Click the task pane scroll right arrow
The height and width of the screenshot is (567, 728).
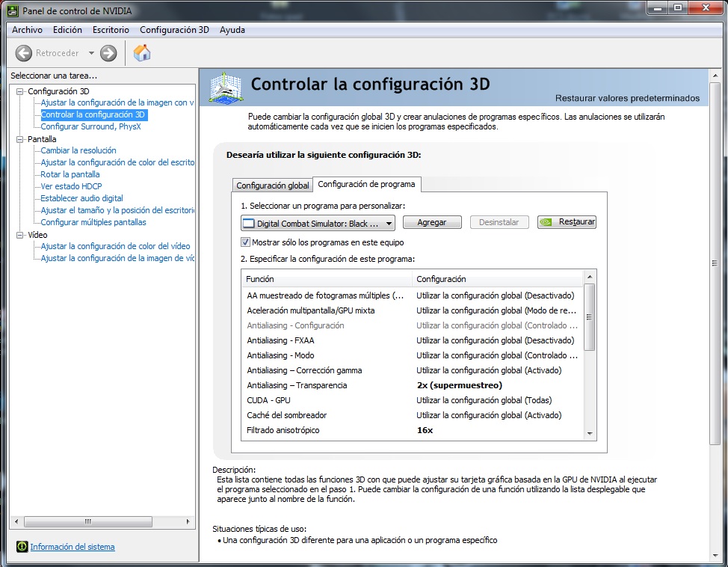188,521
